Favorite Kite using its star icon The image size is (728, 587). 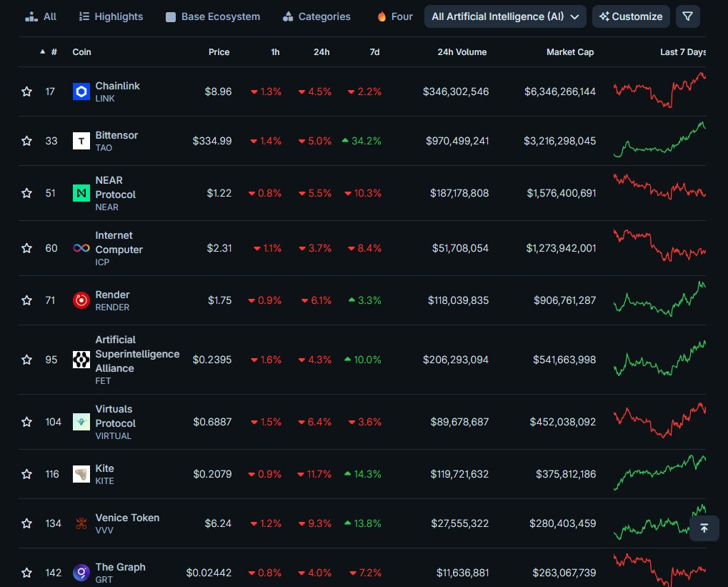pyautogui.click(x=26, y=474)
